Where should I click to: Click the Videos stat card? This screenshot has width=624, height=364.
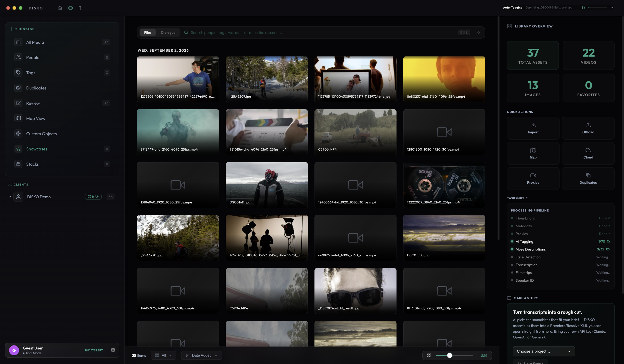point(589,56)
